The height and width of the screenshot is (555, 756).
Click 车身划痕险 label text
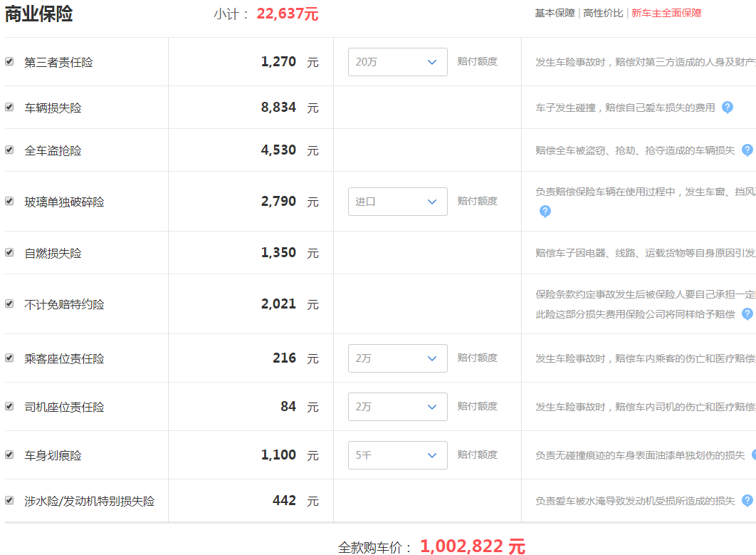53,455
